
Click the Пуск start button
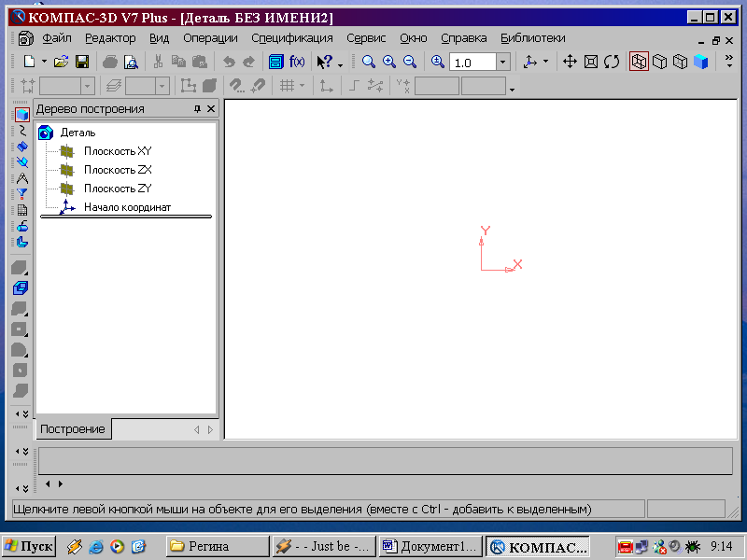tap(30, 546)
